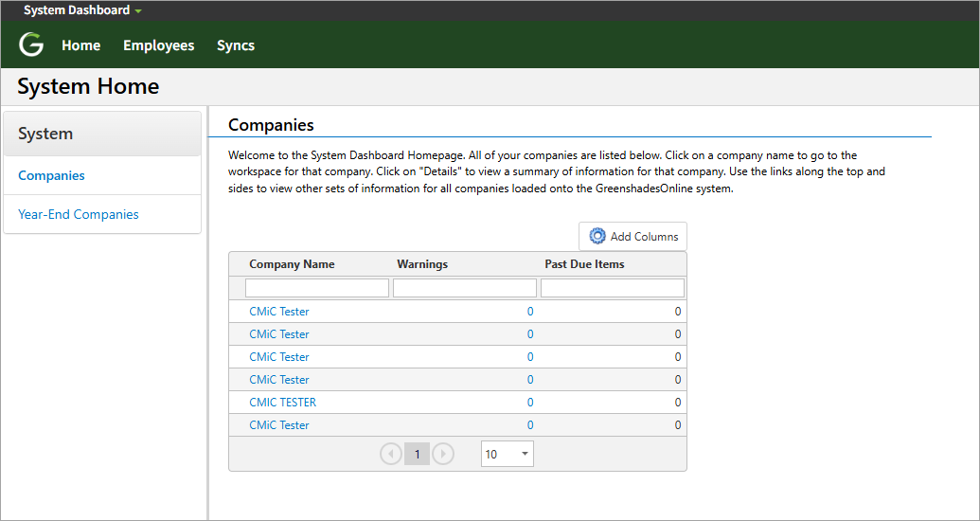Viewport: 980px width, 521px height.
Task: Click the Add Columns button
Action: (633, 237)
